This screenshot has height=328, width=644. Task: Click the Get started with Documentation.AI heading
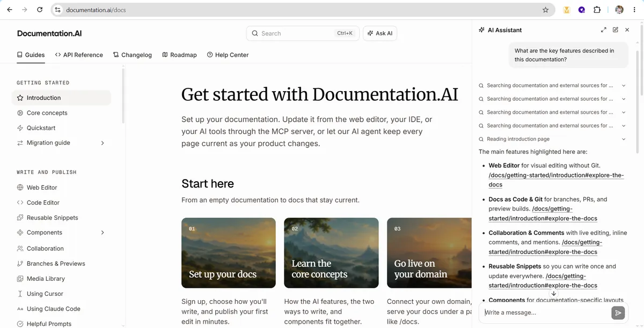pyautogui.click(x=320, y=94)
